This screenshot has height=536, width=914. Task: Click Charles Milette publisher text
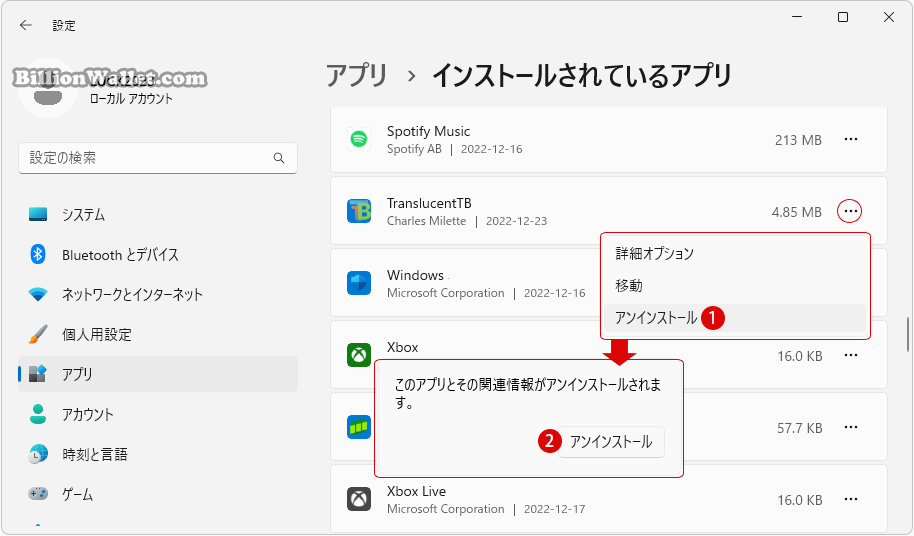coord(427,221)
